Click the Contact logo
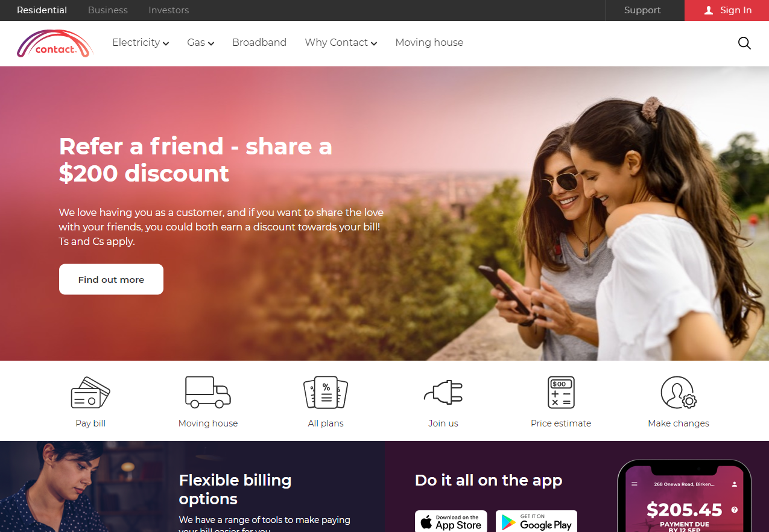Image resolution: width=769 pixels, height=532 pixels. (55, 43)
